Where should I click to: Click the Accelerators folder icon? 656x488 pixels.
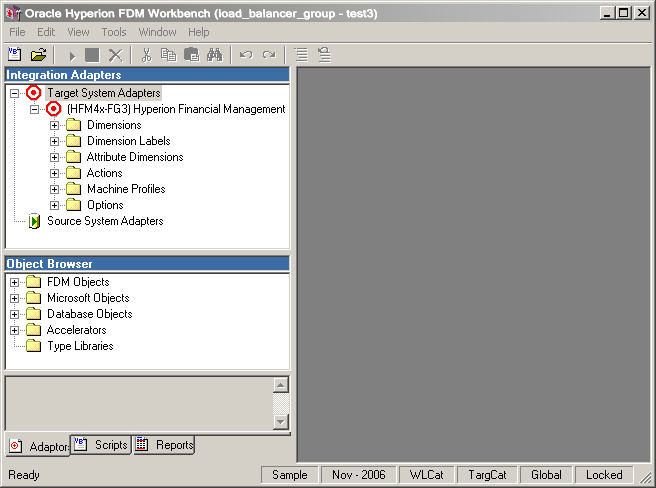[x=33, y=330]
